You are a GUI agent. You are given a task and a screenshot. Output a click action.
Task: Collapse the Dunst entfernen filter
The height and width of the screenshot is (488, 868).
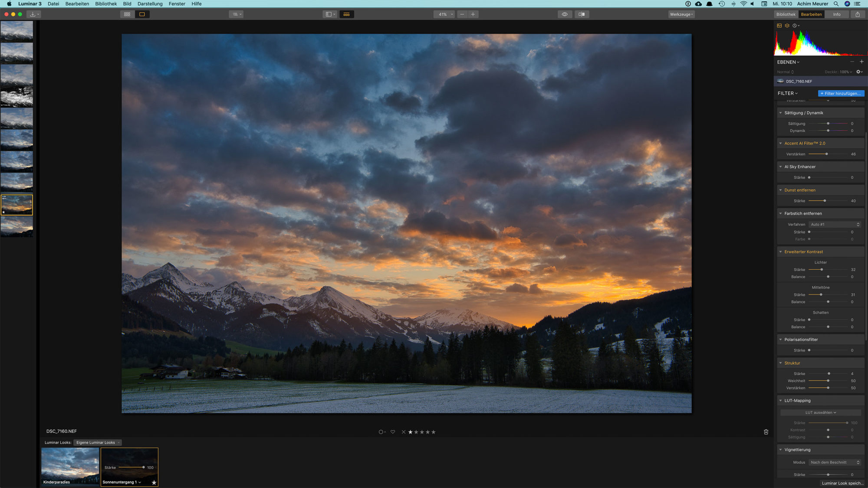pyautogui.click(x=780, y=190)
